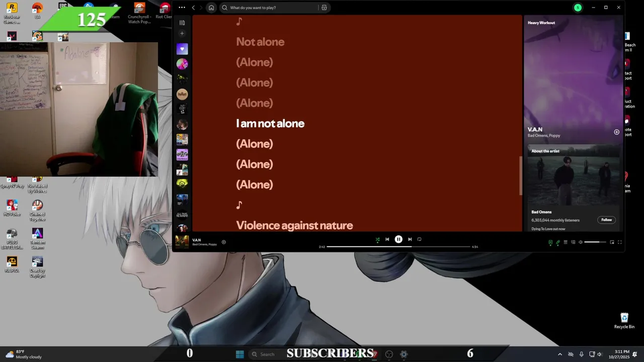Open 'Heavy Workout' playlist title

(541, 23)
